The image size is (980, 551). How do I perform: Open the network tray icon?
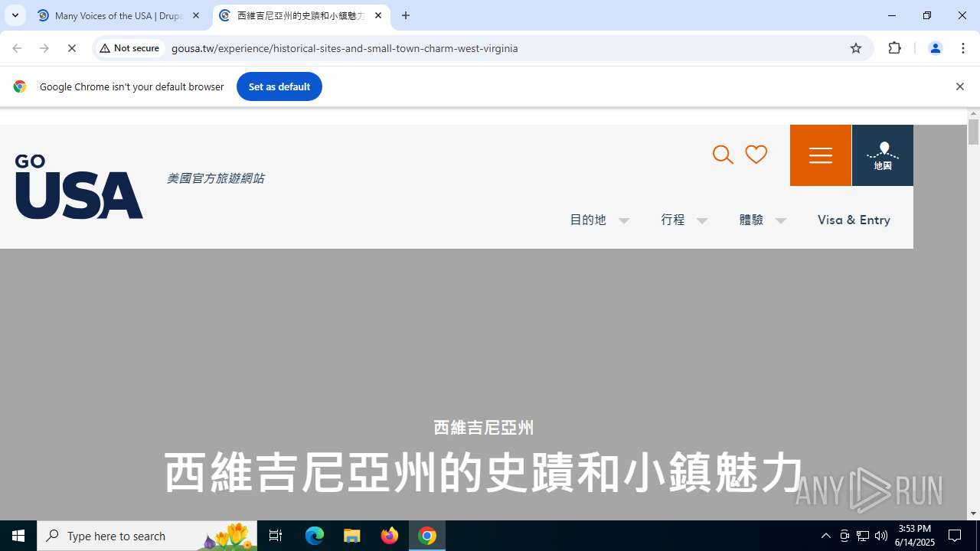pyautogui.click(x=863, y=536)
